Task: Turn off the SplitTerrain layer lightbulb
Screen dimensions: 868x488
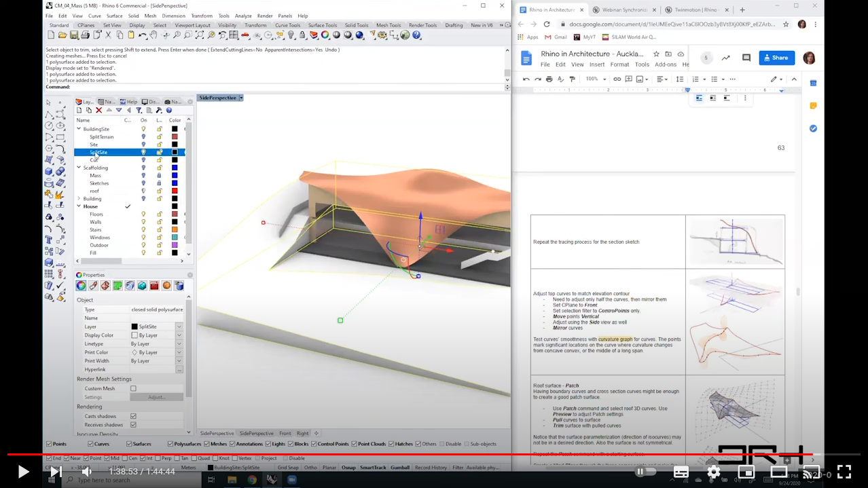Action: pos(143,136)
